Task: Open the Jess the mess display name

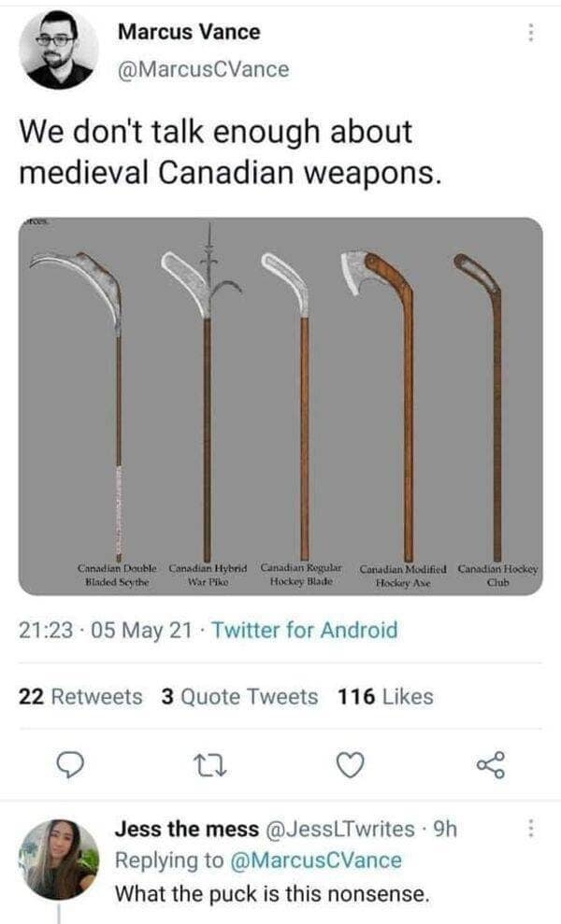Action: click(x=184, y=829)
